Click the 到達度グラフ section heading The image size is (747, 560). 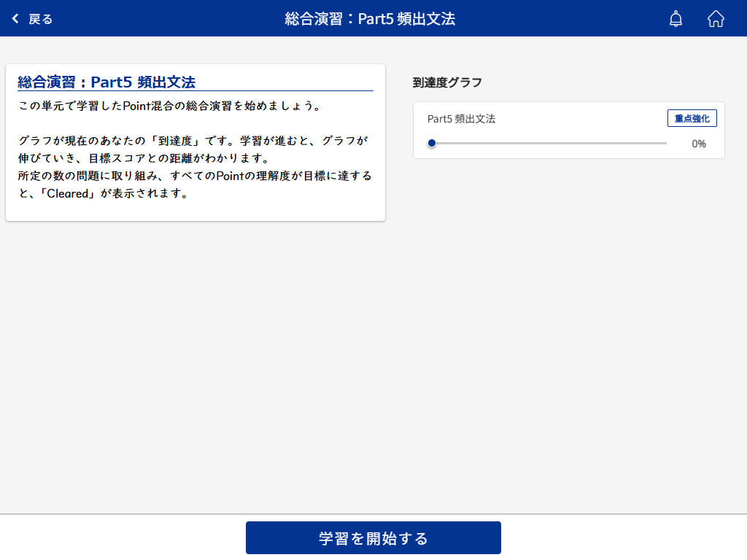click(x=447, y=82)
